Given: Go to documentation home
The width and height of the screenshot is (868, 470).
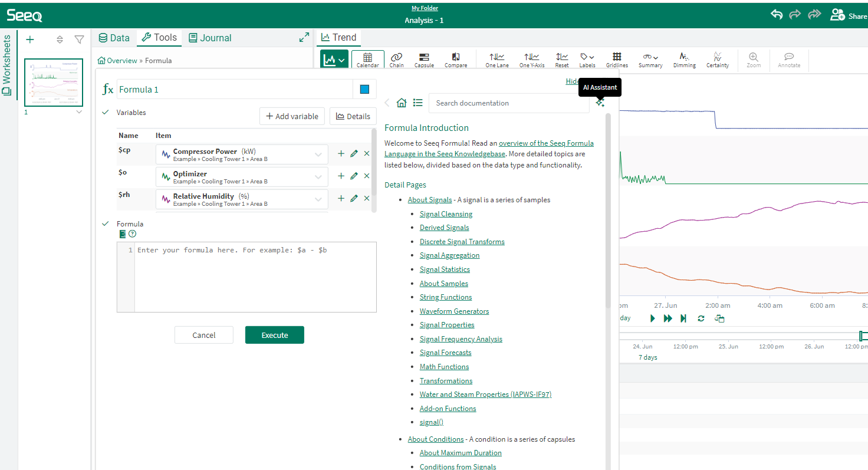Looking at the screenshot, I should 402,103.
